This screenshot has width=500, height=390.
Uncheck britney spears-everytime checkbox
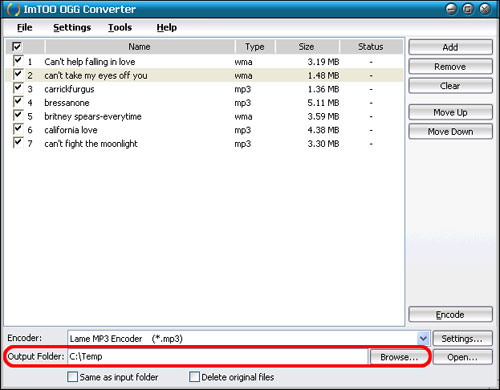pos(18,115)
